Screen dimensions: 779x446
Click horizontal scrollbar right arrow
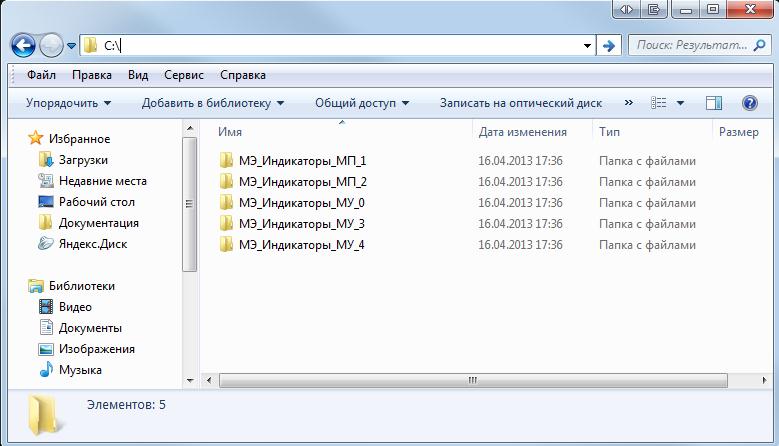pyautogui.click(x=764, y=380)
